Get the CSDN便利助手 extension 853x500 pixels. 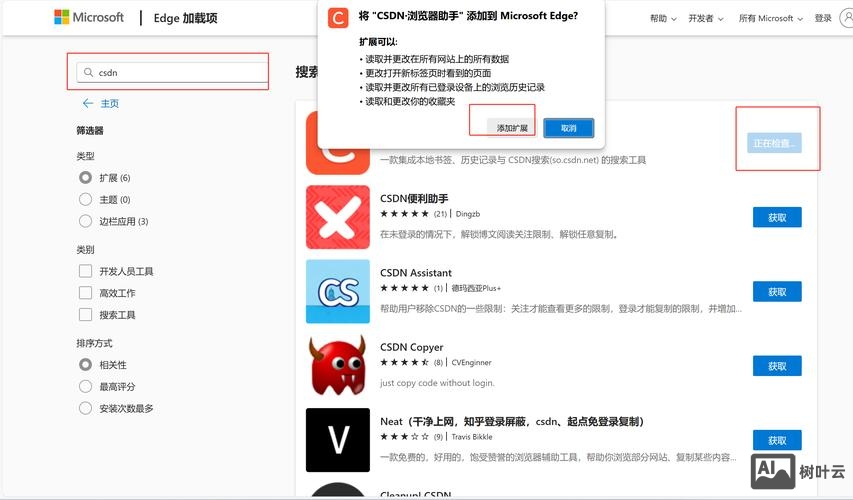point(777,218)
